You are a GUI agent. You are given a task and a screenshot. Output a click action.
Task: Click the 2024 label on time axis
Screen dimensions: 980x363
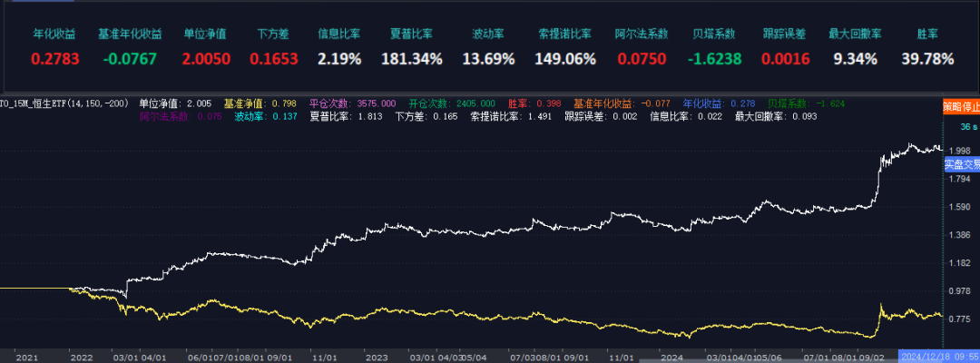[x=671, y=358]
